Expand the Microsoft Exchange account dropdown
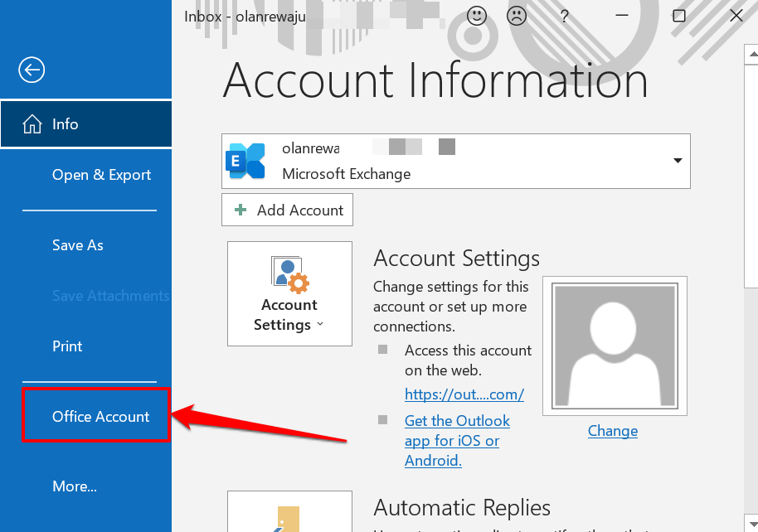The height and width of the screenshot is (532, 758). pos(678,161)
